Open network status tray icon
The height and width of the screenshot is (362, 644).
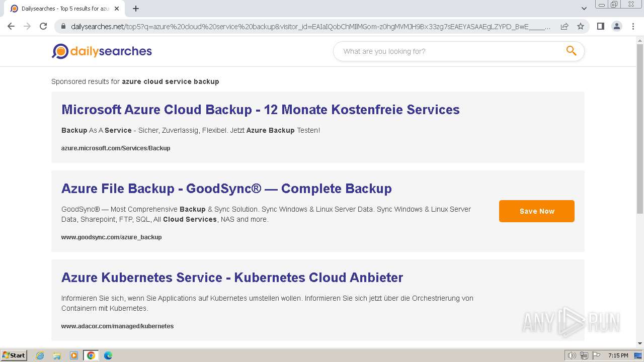(x=584, y=355)
